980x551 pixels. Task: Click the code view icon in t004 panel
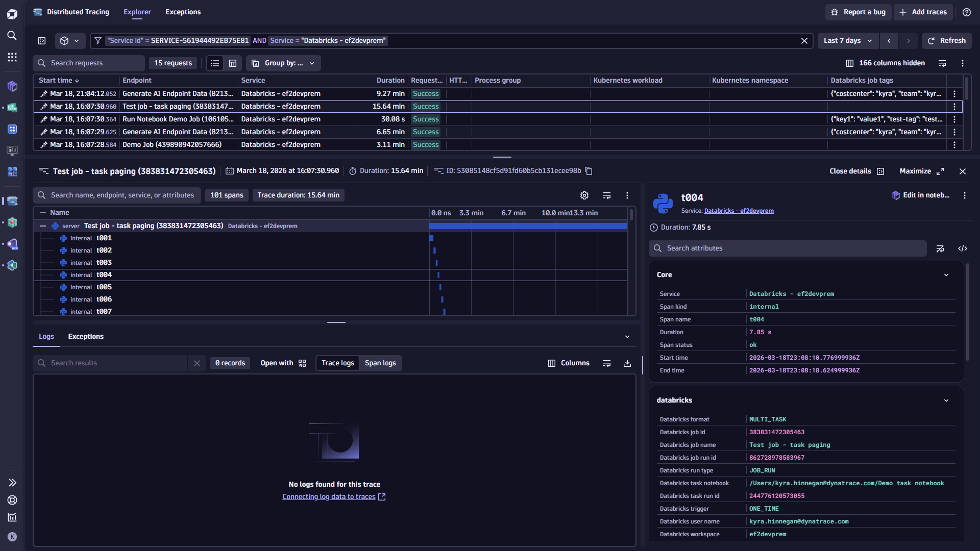[x=963, y=248]
